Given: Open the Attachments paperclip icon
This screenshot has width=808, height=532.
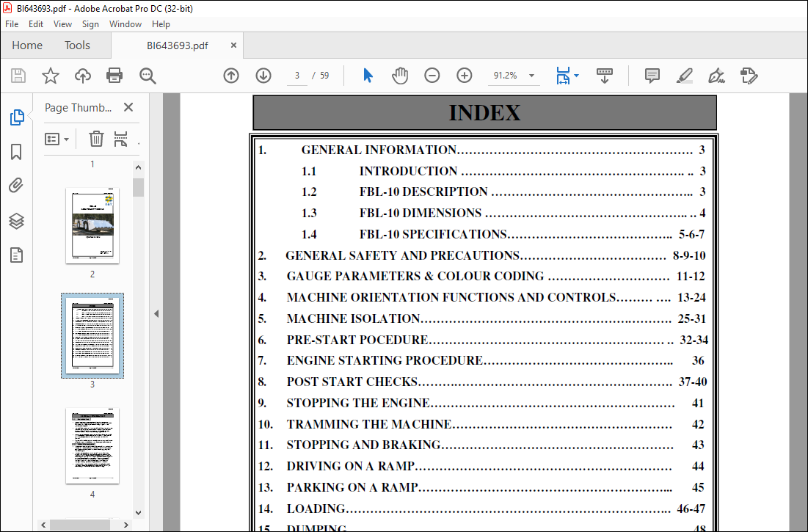Looking at the screenshot, I should tap(16, 186).
